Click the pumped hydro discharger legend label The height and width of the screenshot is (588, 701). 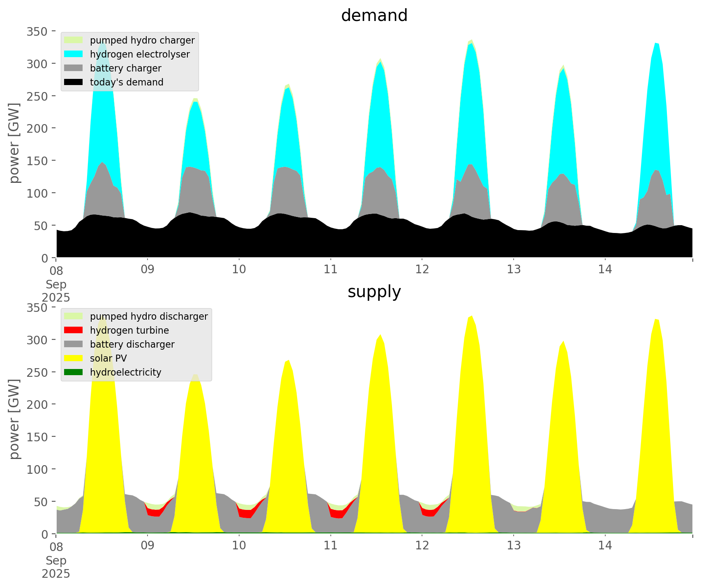point(149,316)
